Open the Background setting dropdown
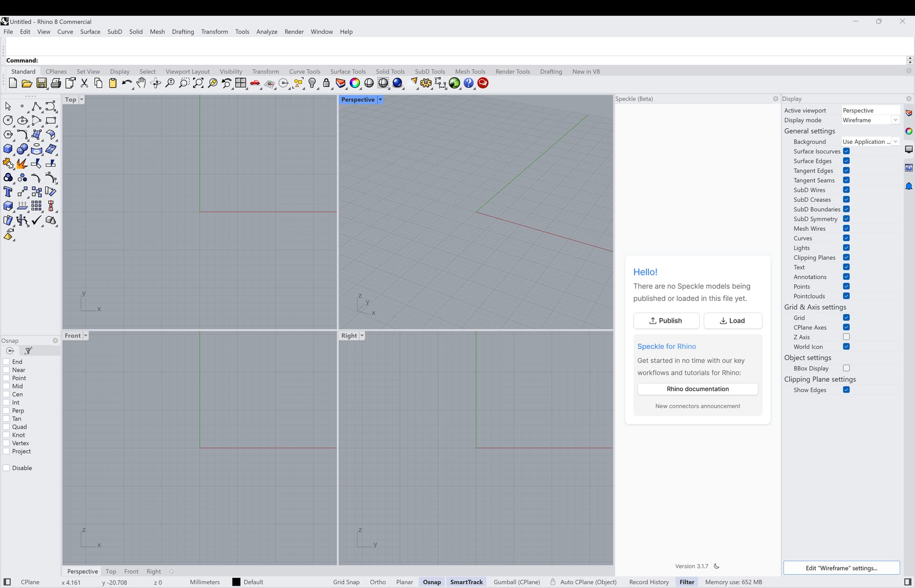The height and width of the screenshot is (588, 915). coord(871,142)
